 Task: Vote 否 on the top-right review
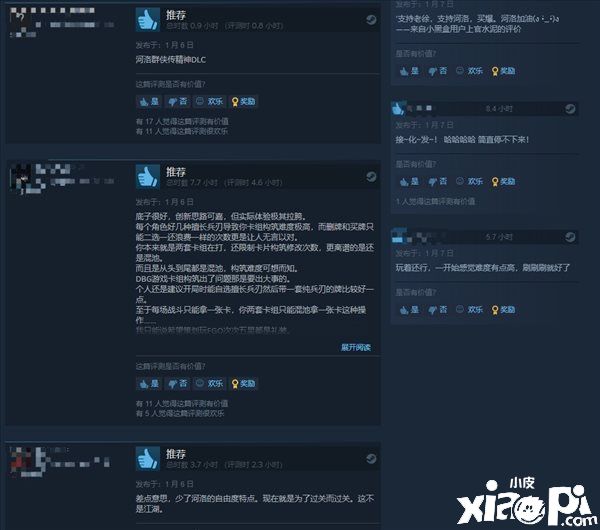click(437, 71)
